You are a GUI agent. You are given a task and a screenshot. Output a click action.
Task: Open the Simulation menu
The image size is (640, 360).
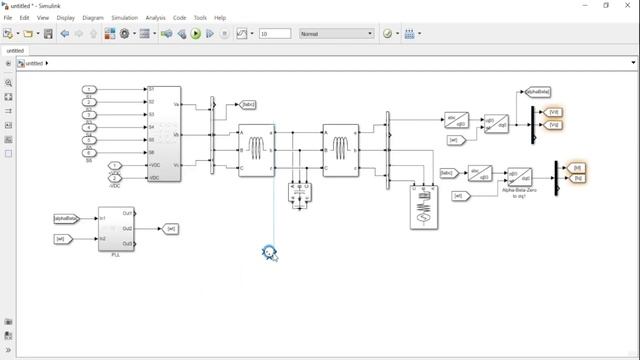[x=124, y=18]
